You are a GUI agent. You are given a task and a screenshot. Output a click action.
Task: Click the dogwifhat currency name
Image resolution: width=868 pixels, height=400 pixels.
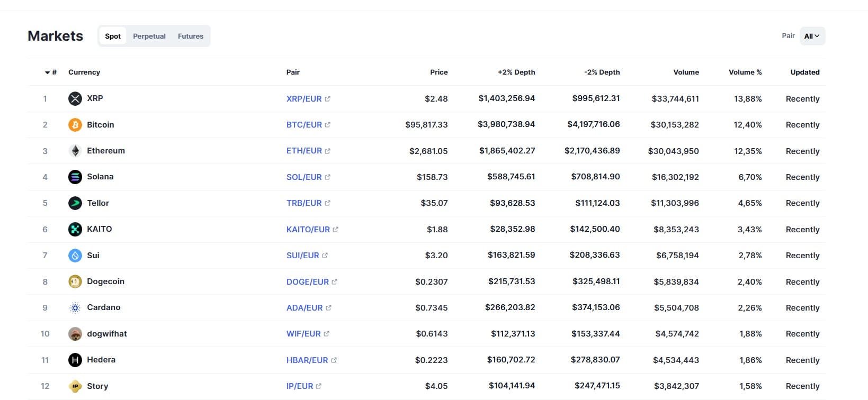click(x=107, y=334)
